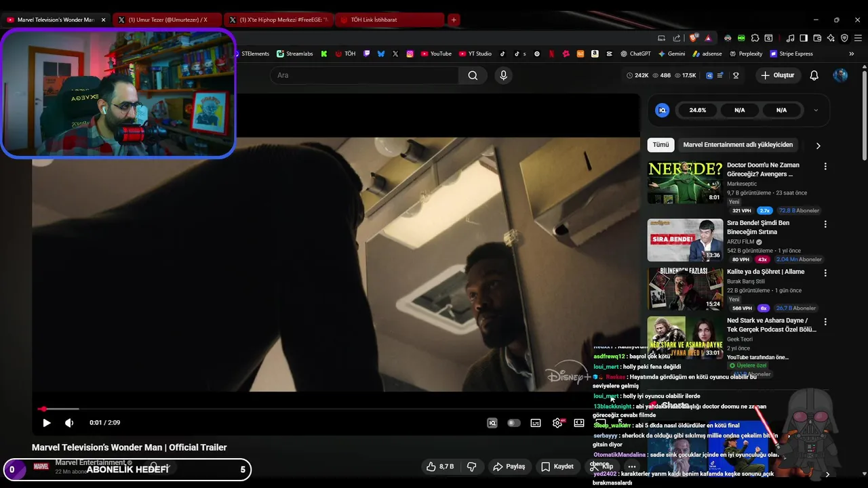Viewport: 868px width, 488px height.
Task: Click the Ara search input field
Action: click(365, 75)
